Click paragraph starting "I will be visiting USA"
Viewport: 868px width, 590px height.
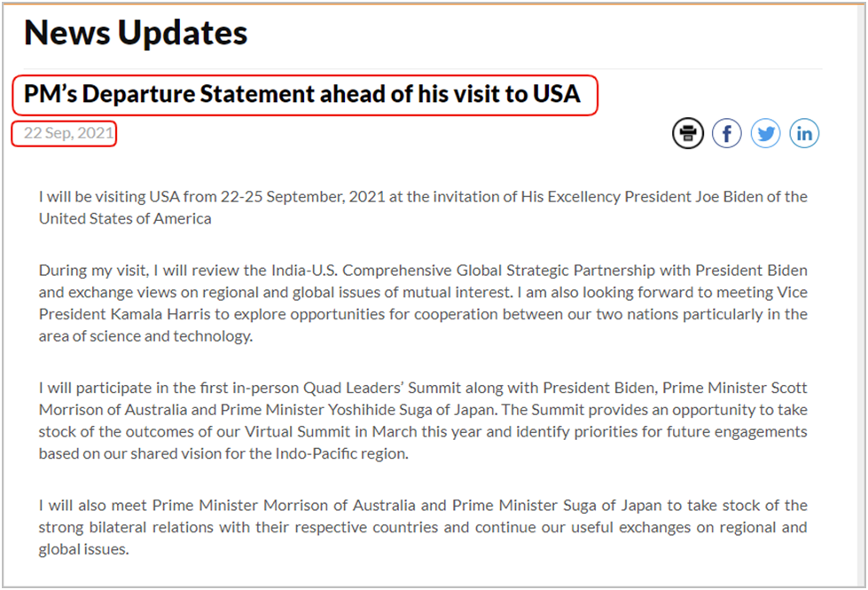pyautogui.click(x=423, y=208)
